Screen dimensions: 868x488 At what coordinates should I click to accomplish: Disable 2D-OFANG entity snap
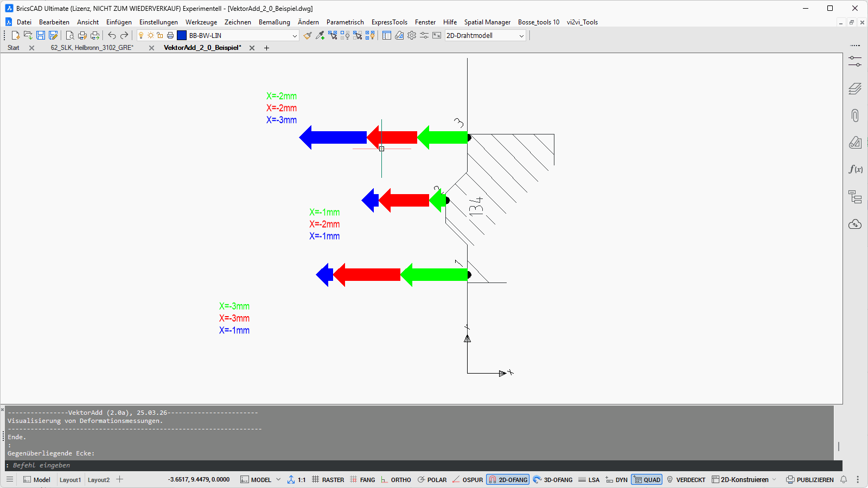tap(508, 480)
